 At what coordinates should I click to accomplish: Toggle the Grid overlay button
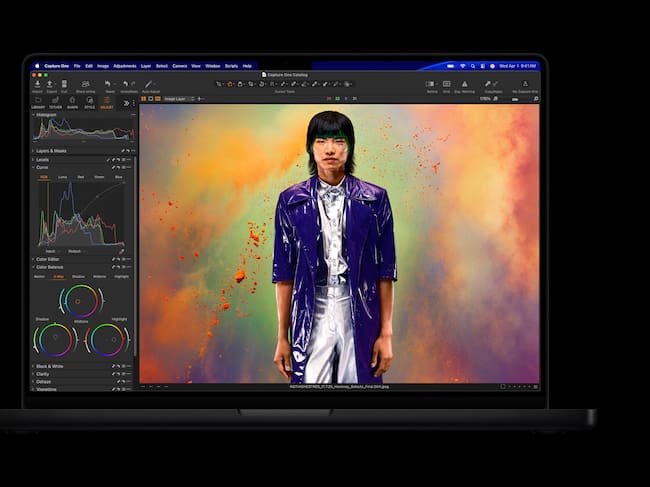(x=446, y=85)
